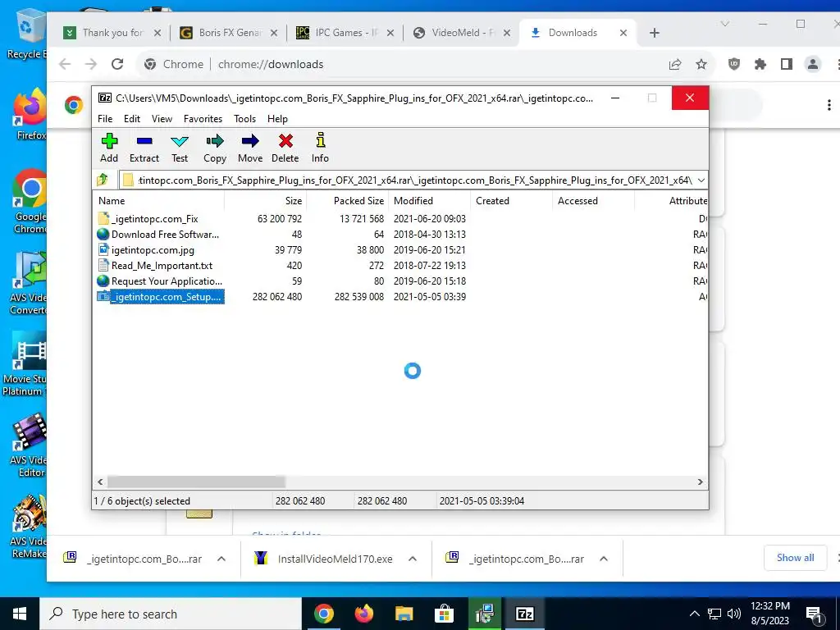Select Request Your Applicatio... file
This screenshot has width=840, height=630.
(x=166, y=281)
